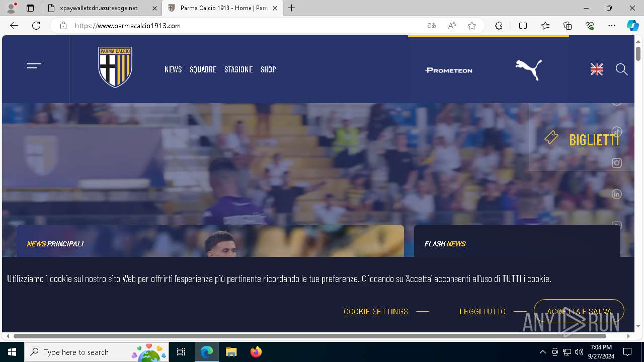The width and height of the screenshot is (644, 362).
Task: Open the SQUADRE menu item
Action: 203,69
